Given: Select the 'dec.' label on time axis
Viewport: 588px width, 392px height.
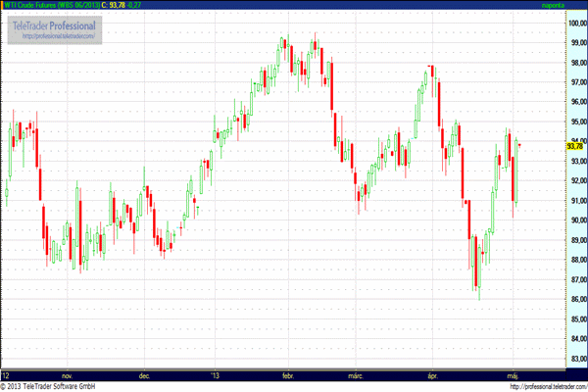Looking at the screenshot, I should 144,375.
